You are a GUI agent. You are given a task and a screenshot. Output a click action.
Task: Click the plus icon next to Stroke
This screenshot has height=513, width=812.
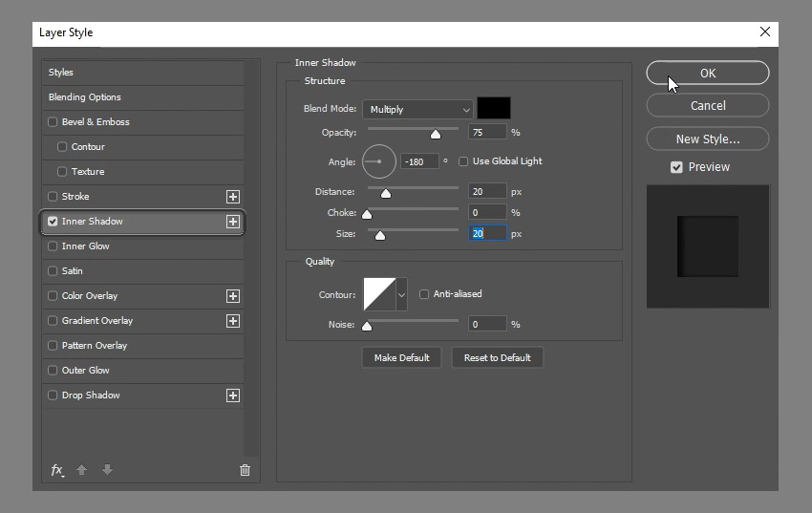click(x=232, y=197)
